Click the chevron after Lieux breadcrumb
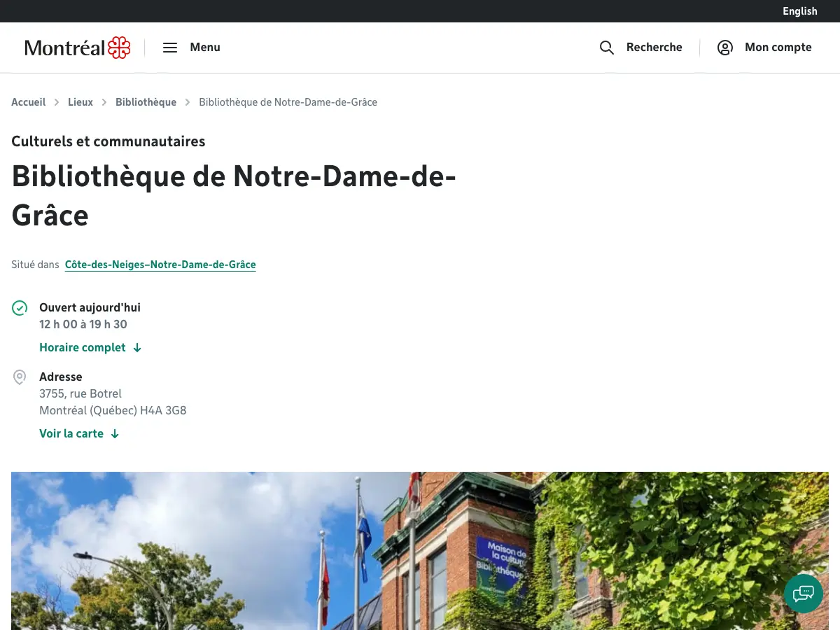 click(104, 102)
